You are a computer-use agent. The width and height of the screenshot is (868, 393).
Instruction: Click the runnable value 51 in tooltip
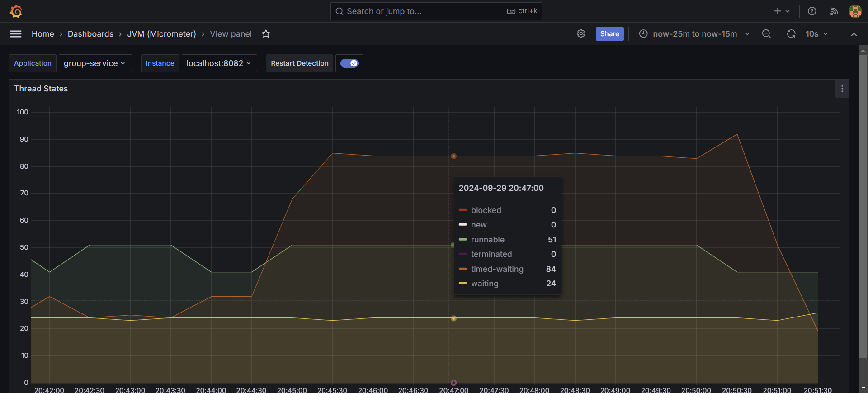[552, 240]
